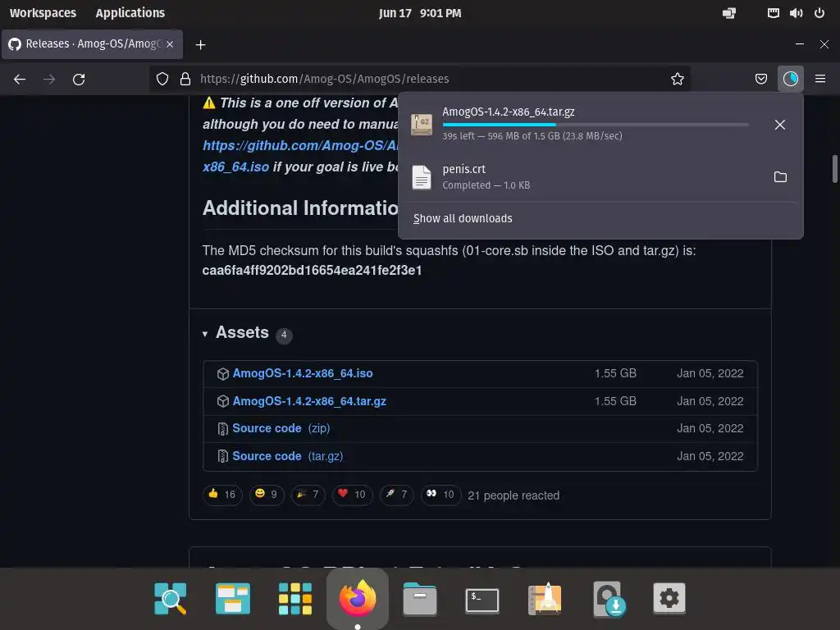Viewport: 840px width, 630px height.
Task: Toggle the downloads progress toolbar button
Action: (790, 80)
